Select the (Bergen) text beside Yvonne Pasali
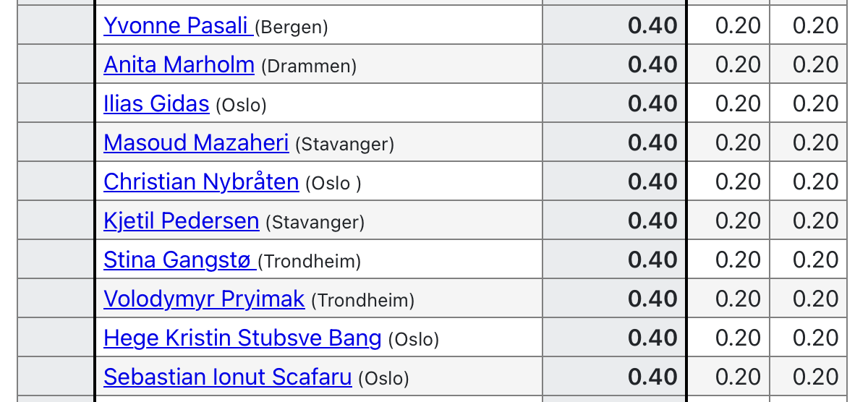Image resolution: width=868 pixels, height=402 pixels. [292, 27]
